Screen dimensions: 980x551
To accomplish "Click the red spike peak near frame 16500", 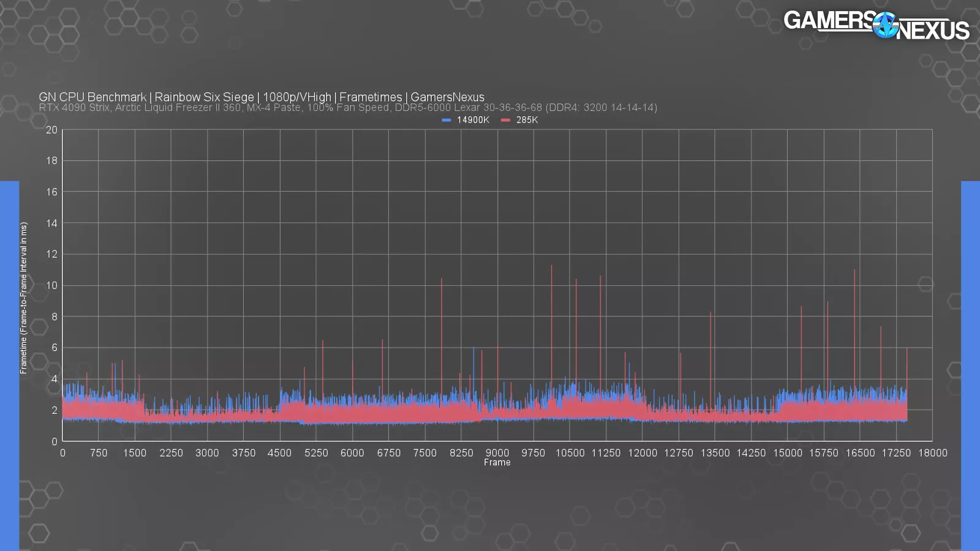I will tap(854, 271).
